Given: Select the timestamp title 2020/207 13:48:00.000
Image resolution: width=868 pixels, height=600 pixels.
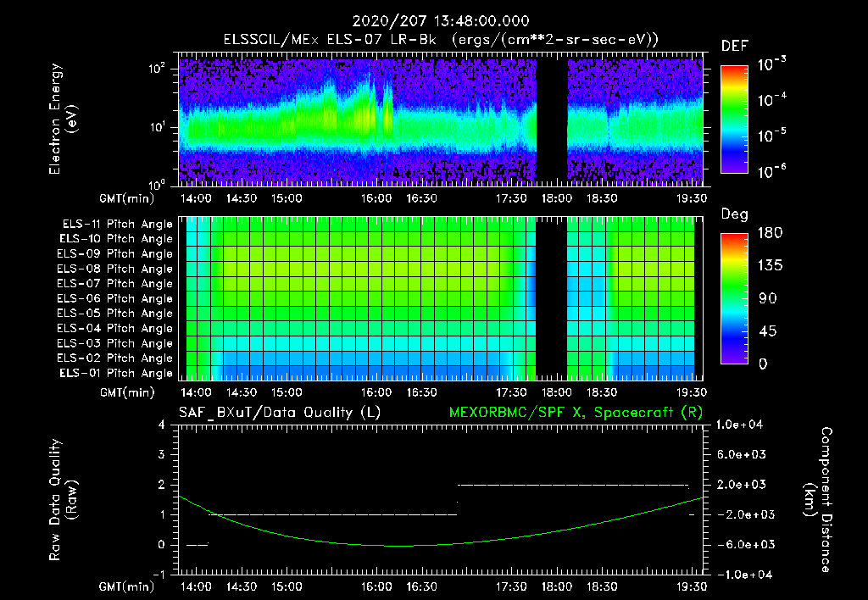Looking at the screenshot, I should (x=441, y=21).
